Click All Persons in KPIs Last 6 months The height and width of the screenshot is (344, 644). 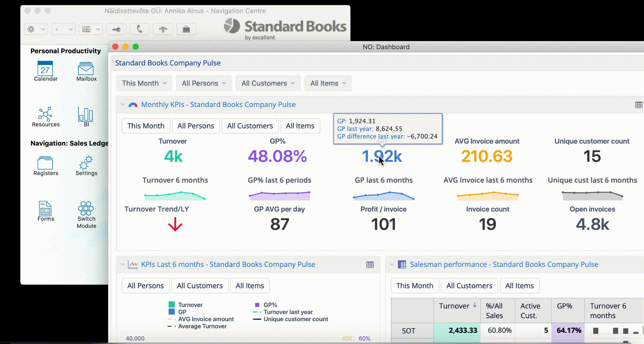pyautogui.click(x=145, y=286)
